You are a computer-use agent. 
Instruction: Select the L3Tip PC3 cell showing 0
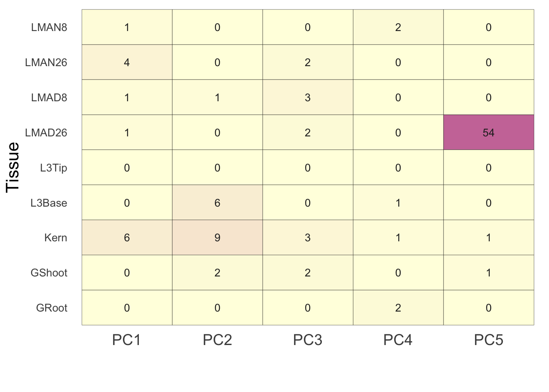(308, 167)
